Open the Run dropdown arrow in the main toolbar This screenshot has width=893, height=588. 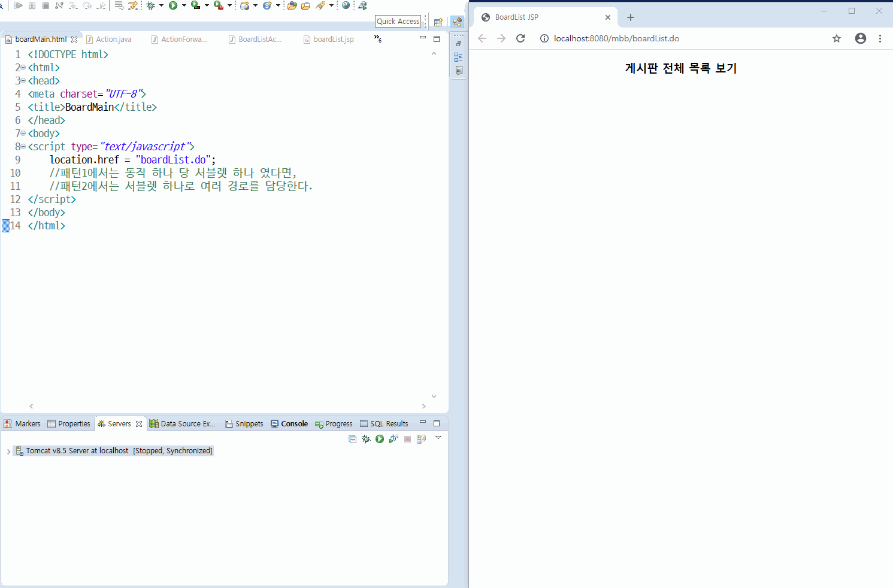coord(184,5)
